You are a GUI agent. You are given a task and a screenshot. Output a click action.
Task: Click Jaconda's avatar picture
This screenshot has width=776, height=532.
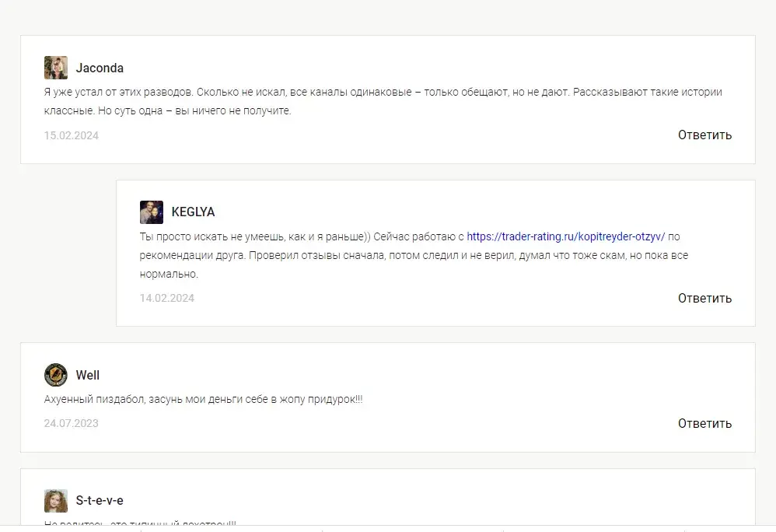coord(56,68)
